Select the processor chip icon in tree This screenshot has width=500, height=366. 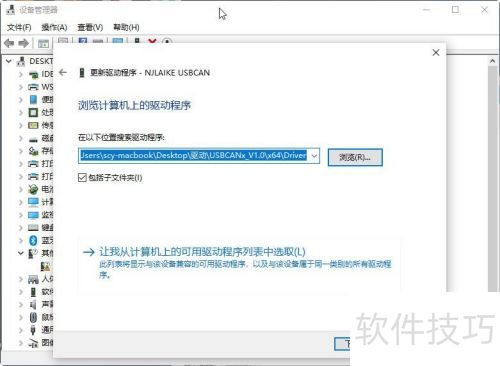coord(33,112)
